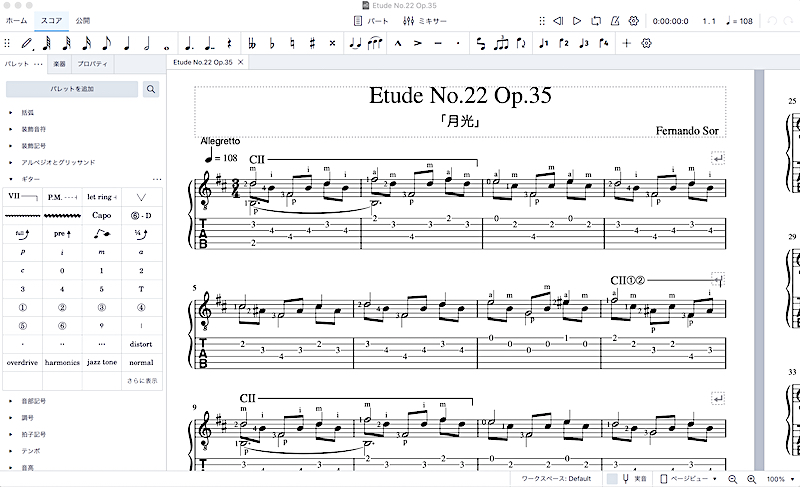Add a slur to selection
The width and height of the screenshot is (800, 487).
(375, 44)
